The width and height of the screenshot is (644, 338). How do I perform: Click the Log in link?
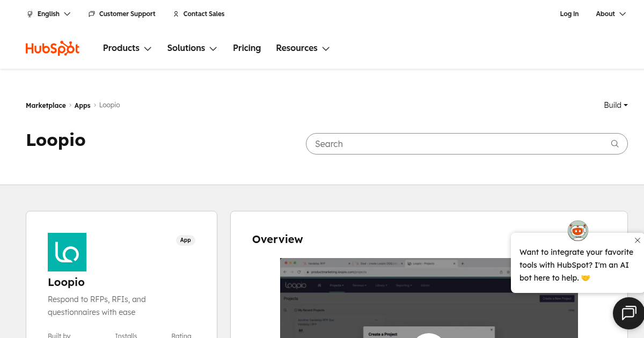pos(569,14)
